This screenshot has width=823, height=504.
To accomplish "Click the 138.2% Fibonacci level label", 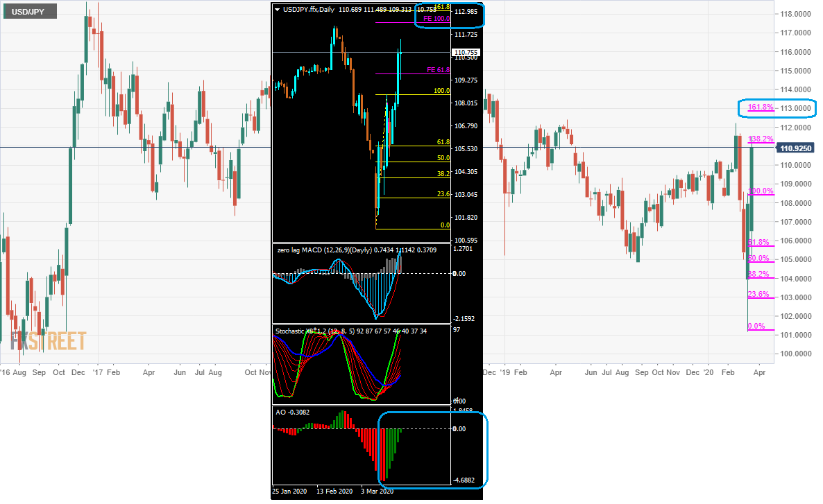I will coord(761,139).
